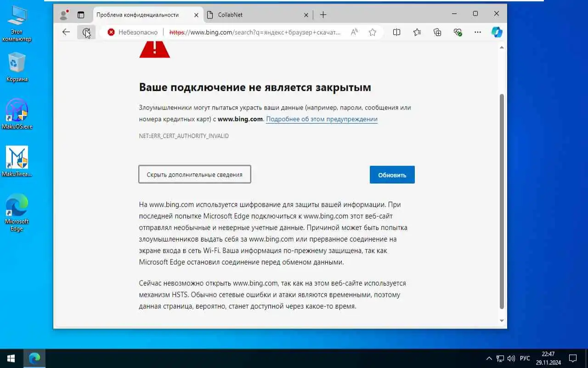Refresh the page with the reload icon
This screenshot has width=588, height=368.
click(86, 32)
